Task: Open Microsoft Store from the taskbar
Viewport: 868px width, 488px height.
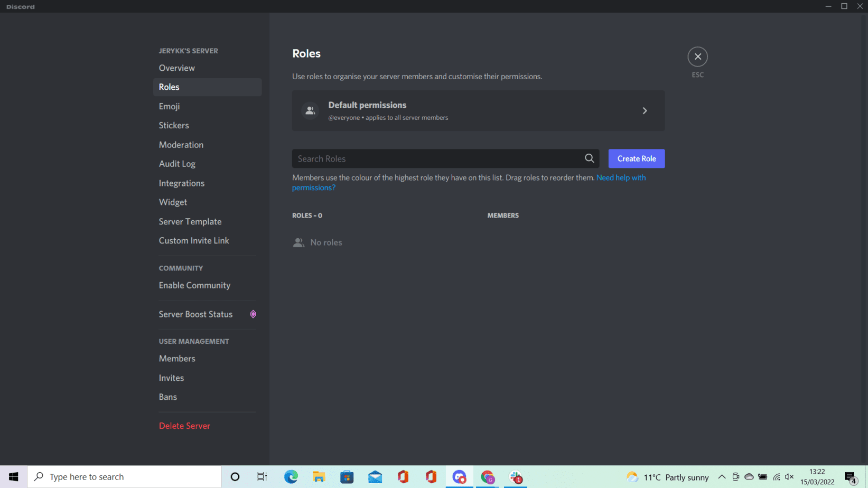Action: click(x=347, y=477)
